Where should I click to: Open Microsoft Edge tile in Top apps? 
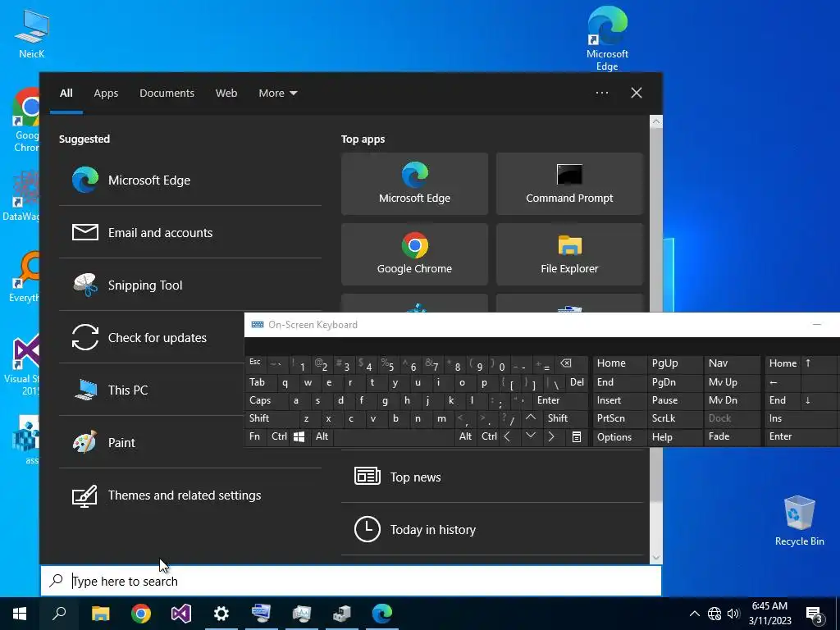(x=414, y=184)
